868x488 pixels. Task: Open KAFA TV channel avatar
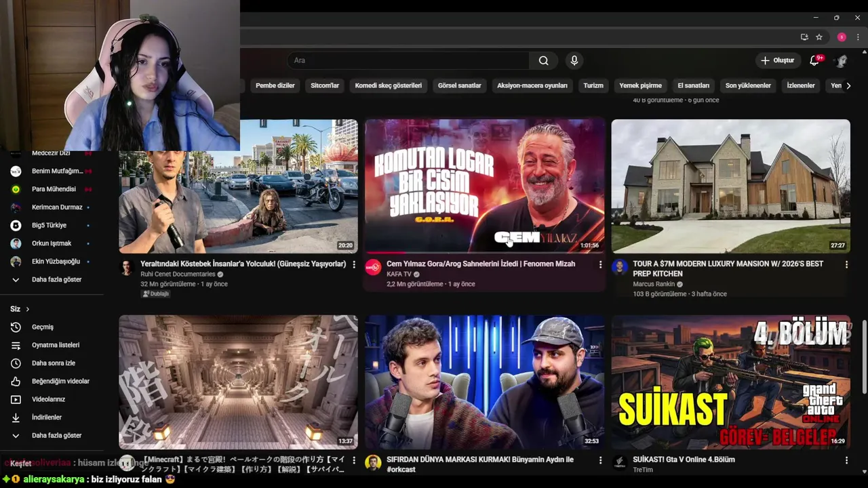point(373,267)
